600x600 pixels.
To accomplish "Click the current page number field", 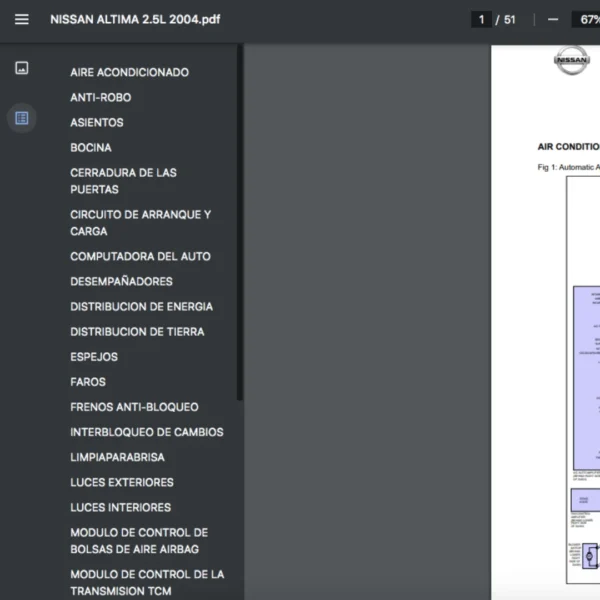I will [481, 19].
